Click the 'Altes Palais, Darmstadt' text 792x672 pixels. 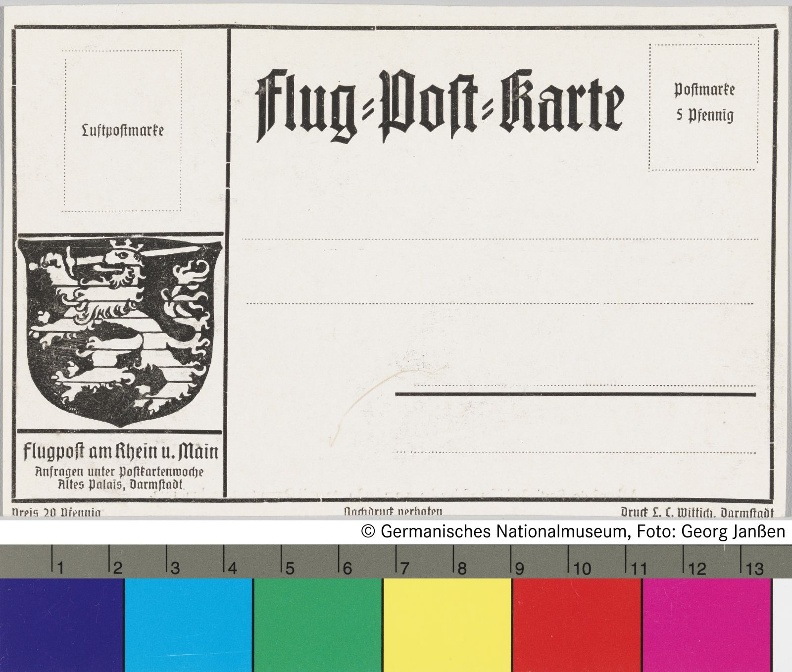121,485
